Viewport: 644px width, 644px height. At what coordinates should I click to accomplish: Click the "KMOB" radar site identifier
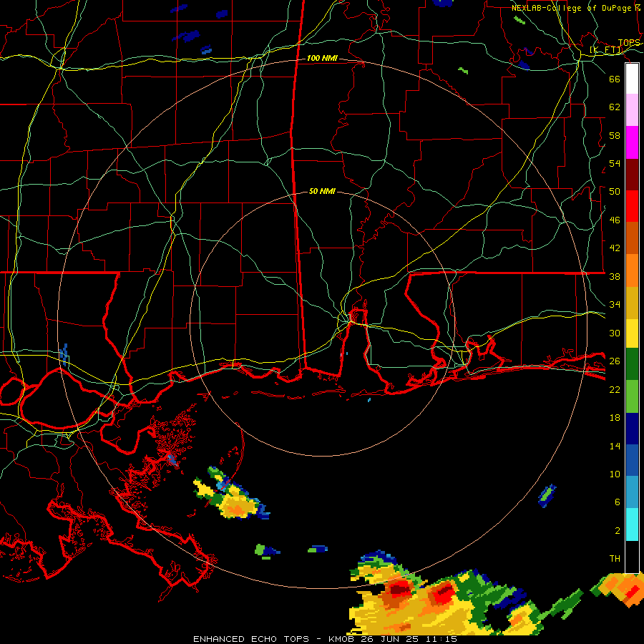click(x=343, y=639)
